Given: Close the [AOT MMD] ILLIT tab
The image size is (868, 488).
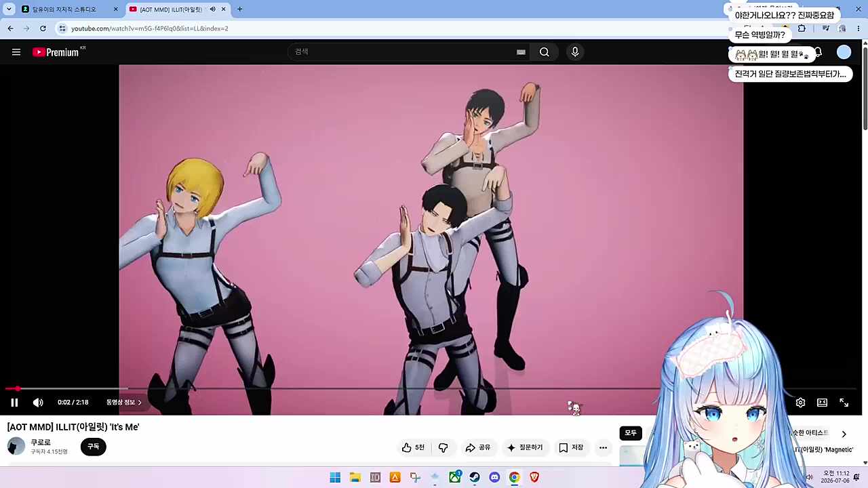Looking at the screenshot, I should click(223, 9).
